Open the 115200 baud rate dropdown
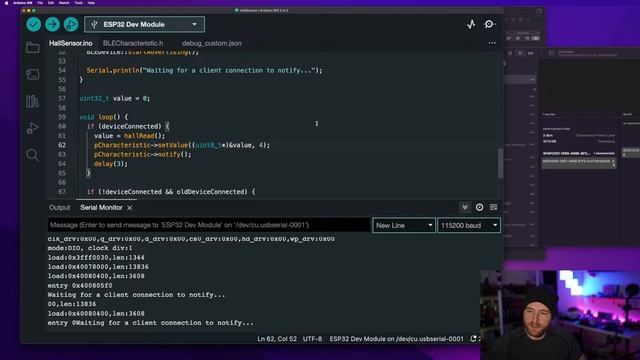This screenshot has height=360, width=640. pyautogui.click(x=469, y=225)
